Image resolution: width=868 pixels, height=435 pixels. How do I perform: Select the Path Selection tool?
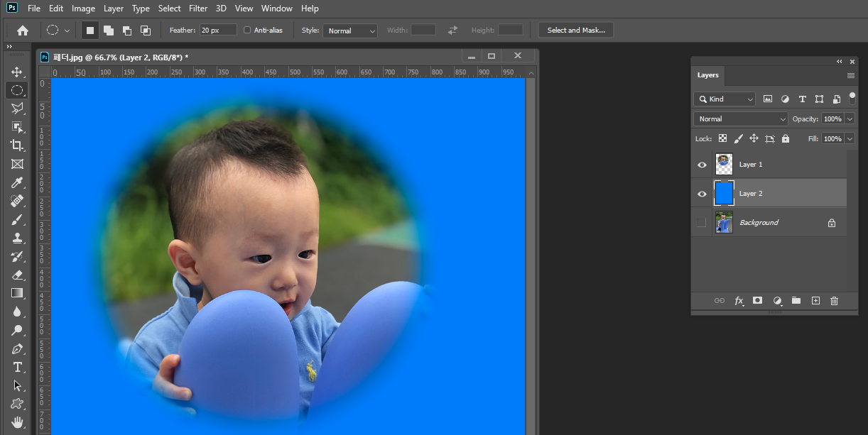pyautogui.click(x=17, y=385)
